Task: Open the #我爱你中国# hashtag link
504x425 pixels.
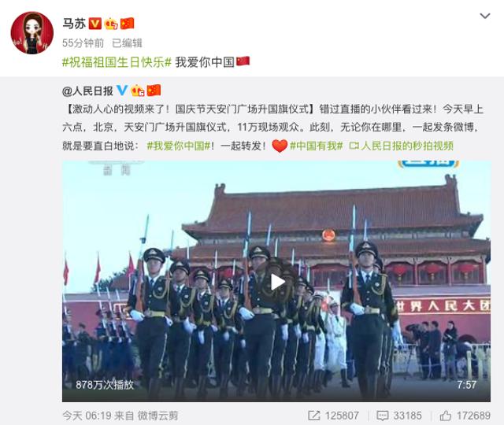Action: (179, 146)
